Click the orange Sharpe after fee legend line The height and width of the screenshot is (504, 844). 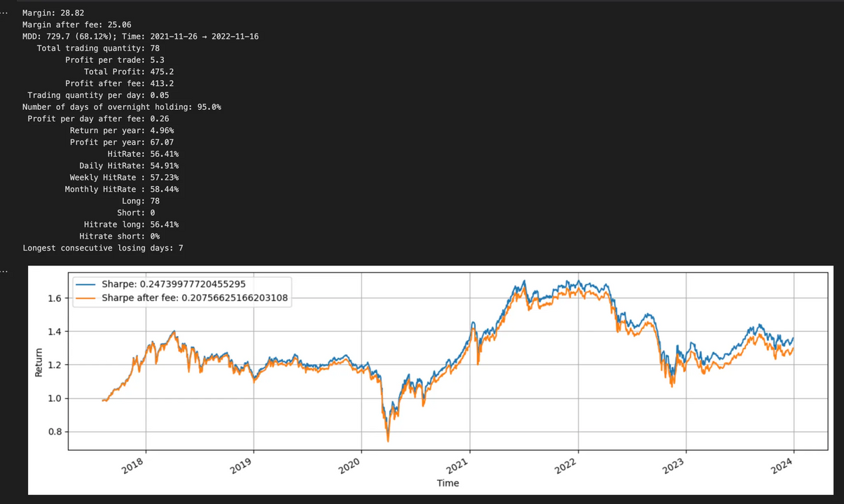86,297
